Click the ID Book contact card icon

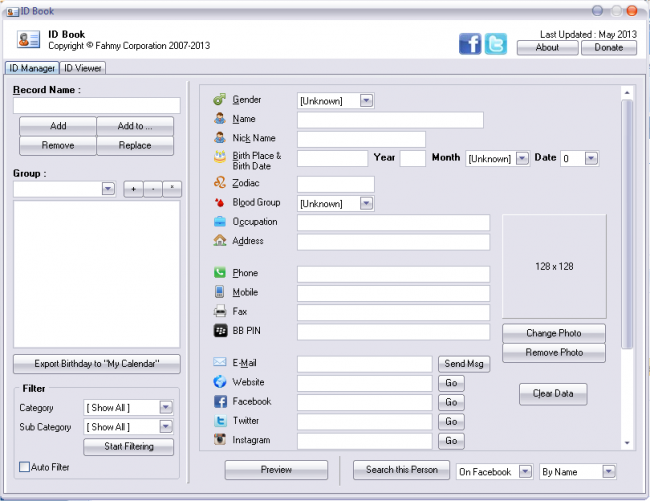click(29, 40)
